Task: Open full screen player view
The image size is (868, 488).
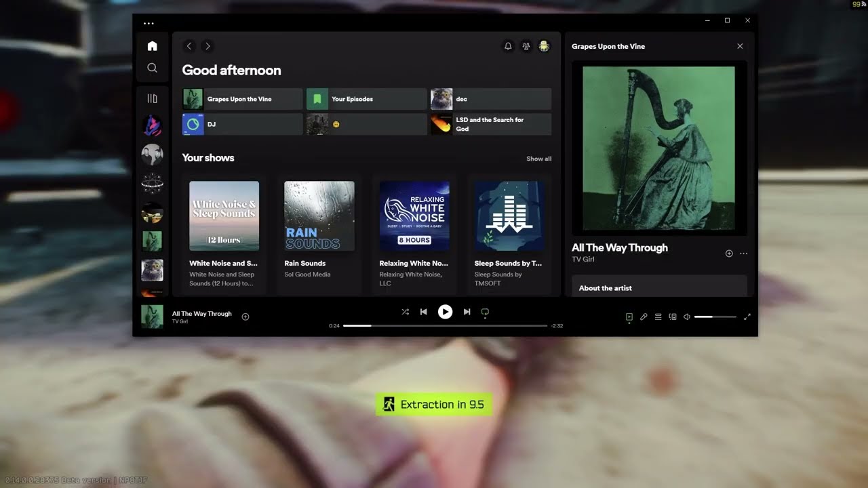Action: click(x=747, y=317)
